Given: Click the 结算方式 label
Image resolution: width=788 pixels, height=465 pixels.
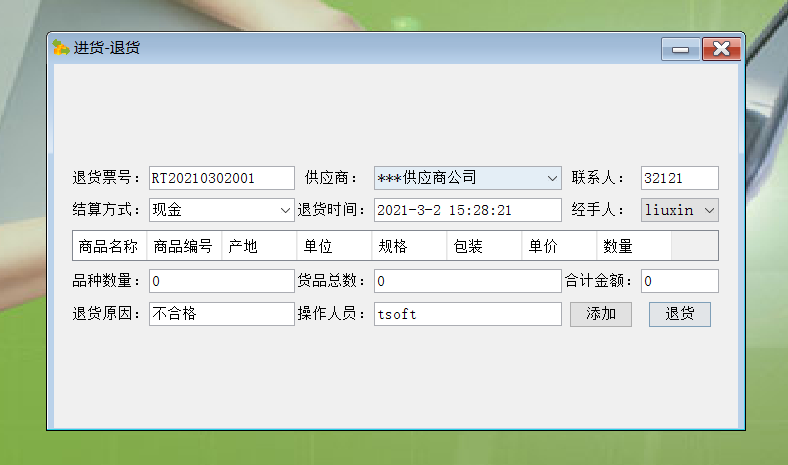Looking at the screenshot, I should click(106, 210).
